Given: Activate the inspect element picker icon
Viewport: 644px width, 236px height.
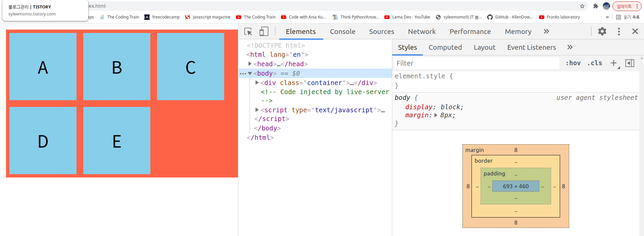Looking at the screenshot, I should click(x=248, y=32).
